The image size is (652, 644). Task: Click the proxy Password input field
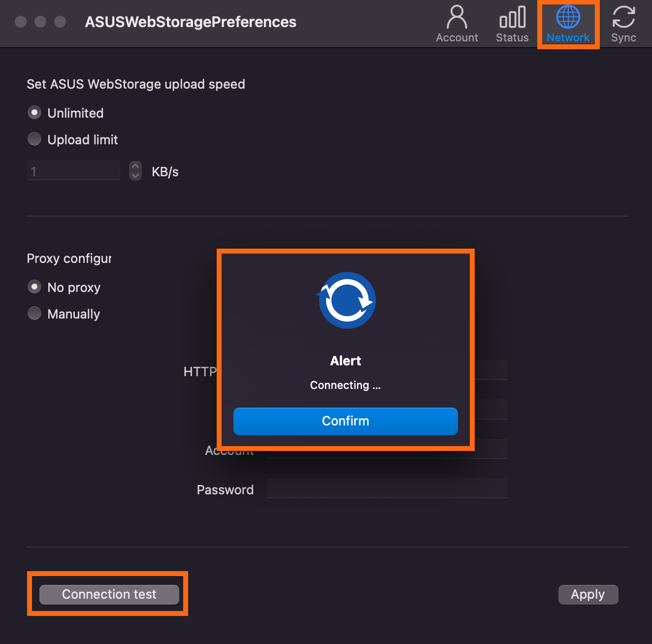(x=387, y=488)
